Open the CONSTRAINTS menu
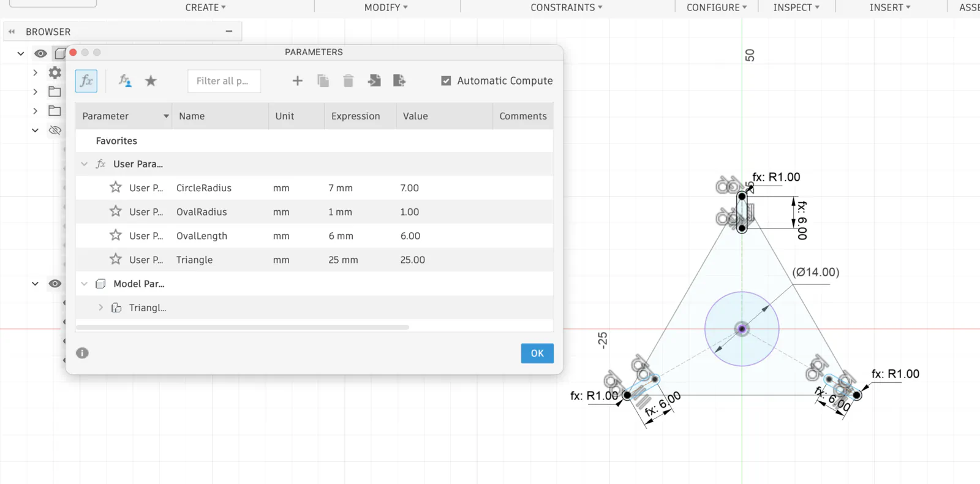 (x=567, y=7)
